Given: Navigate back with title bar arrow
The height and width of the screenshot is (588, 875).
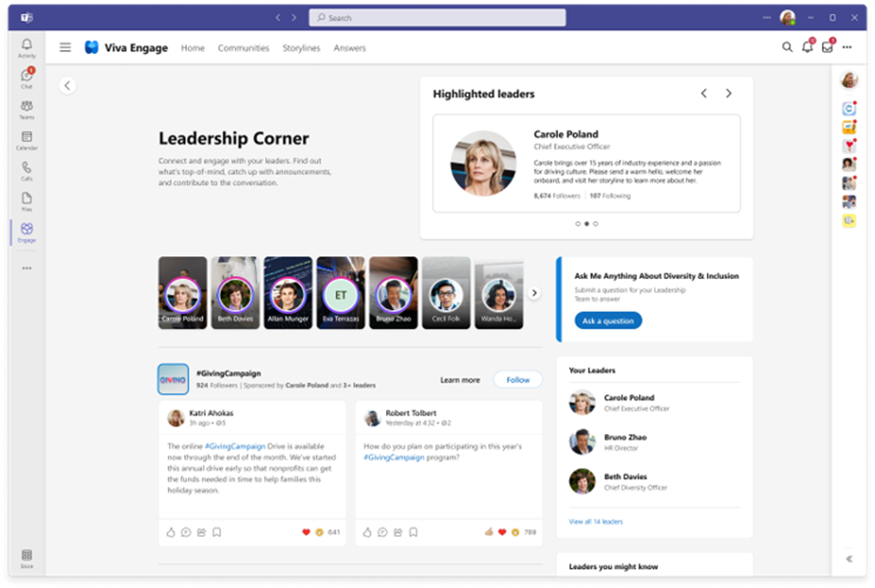Looking at the screenshot, I should pyautogui.click(x=278, y=18).
